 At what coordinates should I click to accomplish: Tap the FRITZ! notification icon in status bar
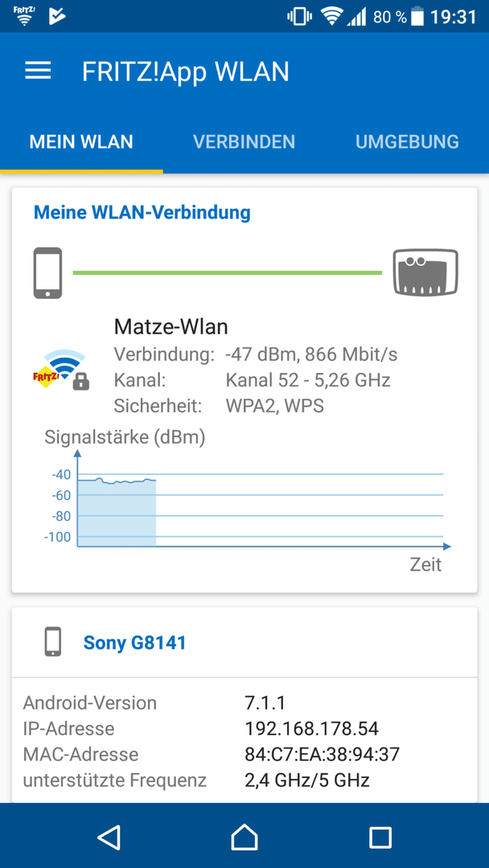(23, 17)
